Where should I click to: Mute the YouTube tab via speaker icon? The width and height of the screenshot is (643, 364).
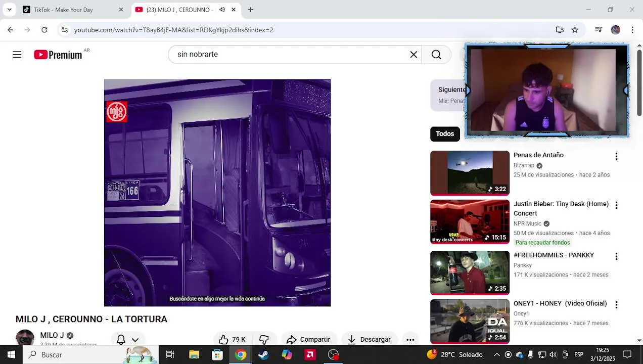(222, 10)
